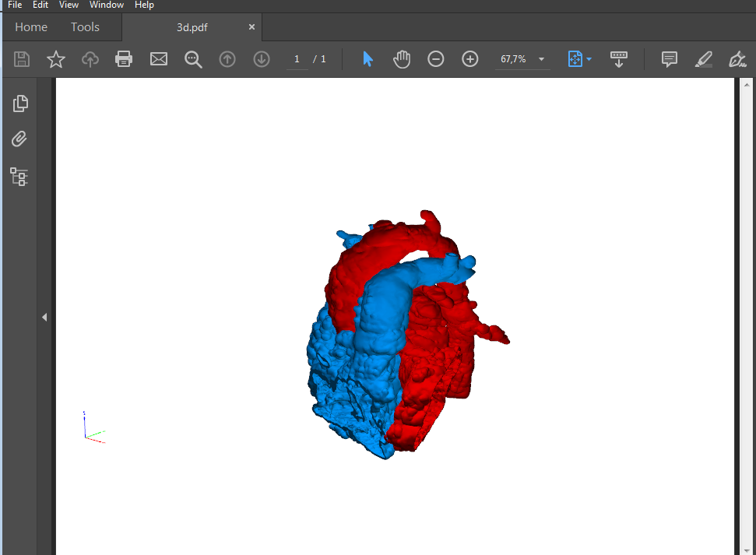Click the scrollbar up arrow

(747, 85)
